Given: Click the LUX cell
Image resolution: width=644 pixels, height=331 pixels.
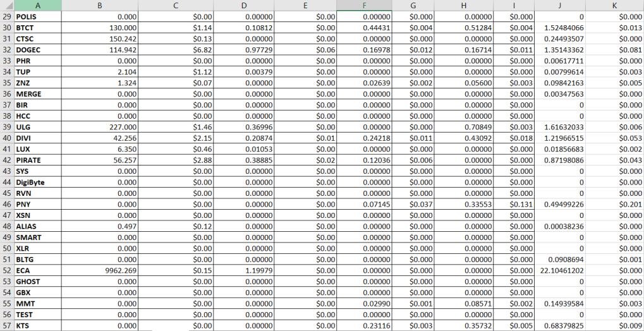Looking at the screenshot, I should (38, 150).
